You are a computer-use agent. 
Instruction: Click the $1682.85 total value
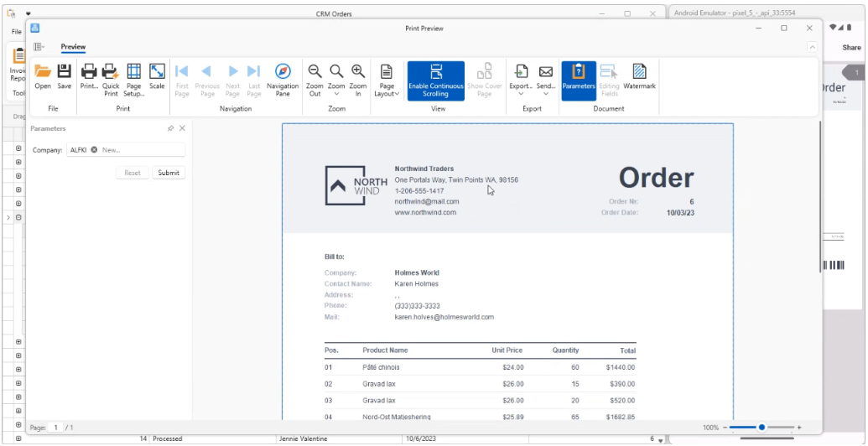click(x=620, y=417)
